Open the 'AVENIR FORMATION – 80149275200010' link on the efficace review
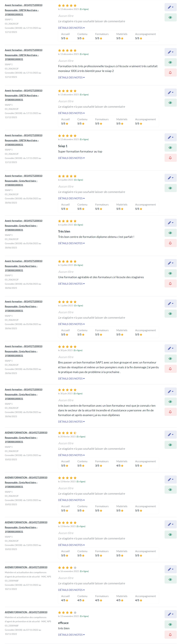The image size is (180, 644). click(26, 612)
